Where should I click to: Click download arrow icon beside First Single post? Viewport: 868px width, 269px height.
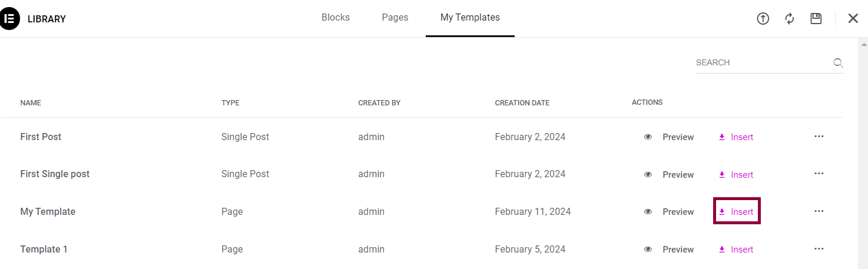point(722,175)
